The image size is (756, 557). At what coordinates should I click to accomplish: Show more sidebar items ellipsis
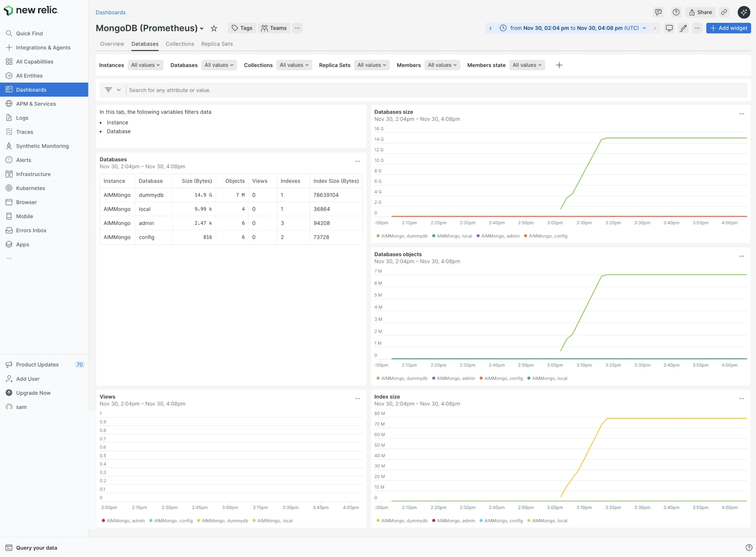[9, 259]
